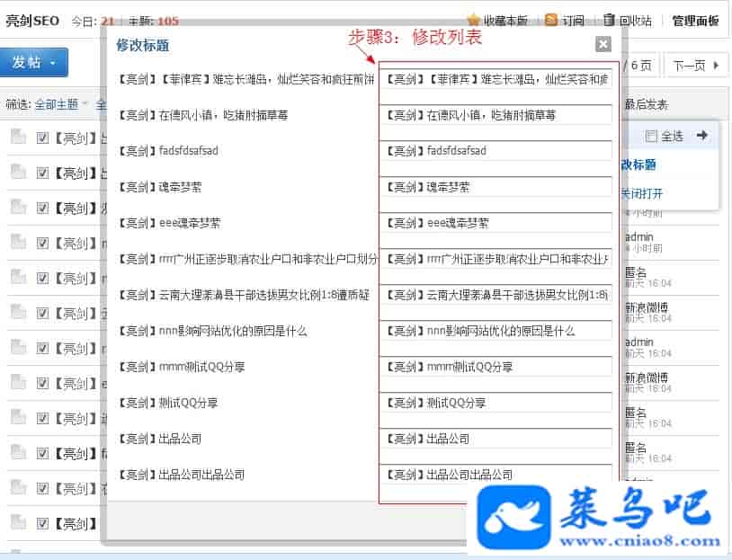Click the trash bin icon beside 回收站

(609, 20)
